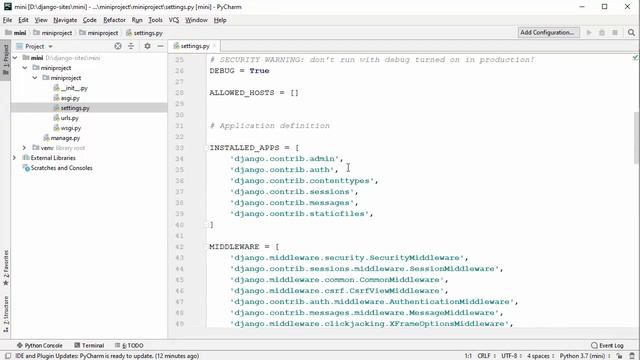Open the TODO tool window

pyautogui.click(x=129, y=345)
